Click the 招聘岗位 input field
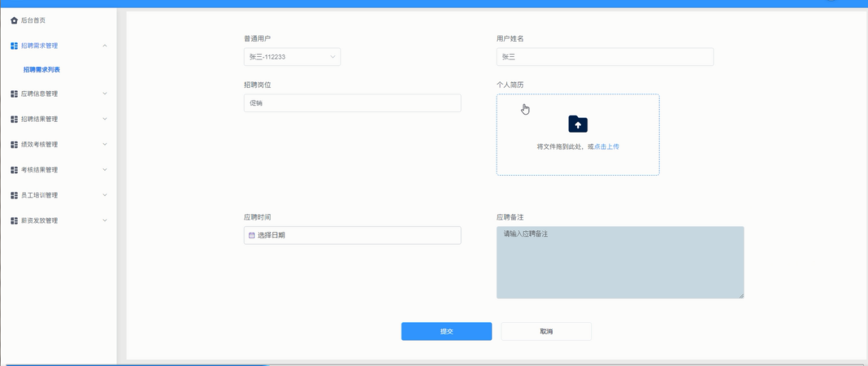The width and height of the screenshot is (868, 366). (352, 103)
